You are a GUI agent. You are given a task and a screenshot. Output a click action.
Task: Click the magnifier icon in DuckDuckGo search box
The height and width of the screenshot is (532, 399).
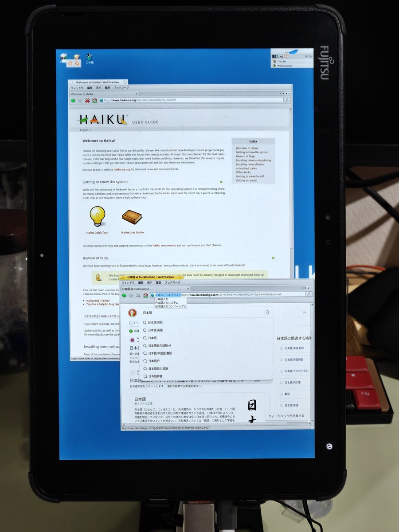(267, 312)
